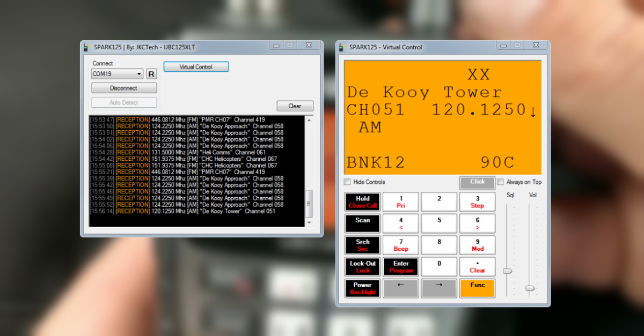Click the Enter / Program key

(x=401, y=267)
